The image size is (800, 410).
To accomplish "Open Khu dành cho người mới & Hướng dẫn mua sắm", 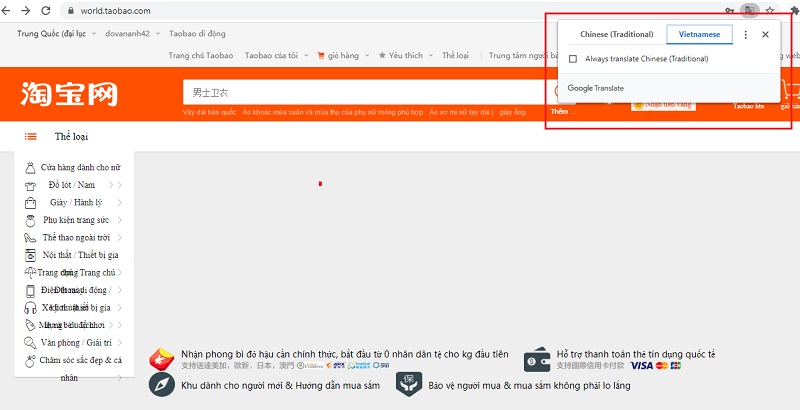I will pos(280,386).
